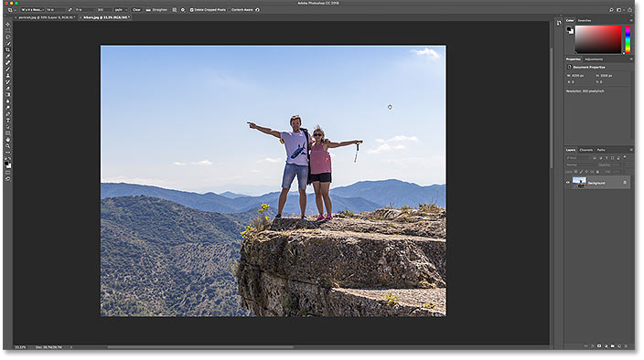Click the swap foreground/background colors icon
Screen dimensions: 644x360
pyautogui.click(x=10, y=158)
